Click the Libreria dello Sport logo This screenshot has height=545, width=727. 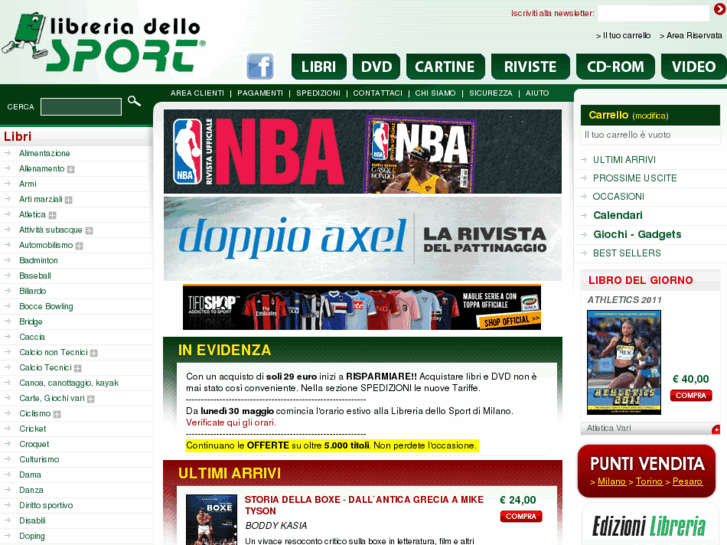(103, 42)
